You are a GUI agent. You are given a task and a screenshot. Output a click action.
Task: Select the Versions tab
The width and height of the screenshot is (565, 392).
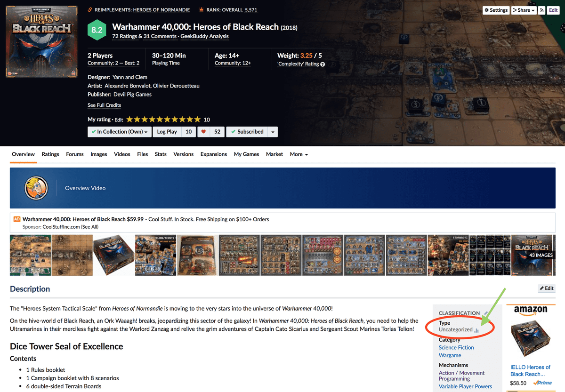pyautogui.click(x=184, y=154)
